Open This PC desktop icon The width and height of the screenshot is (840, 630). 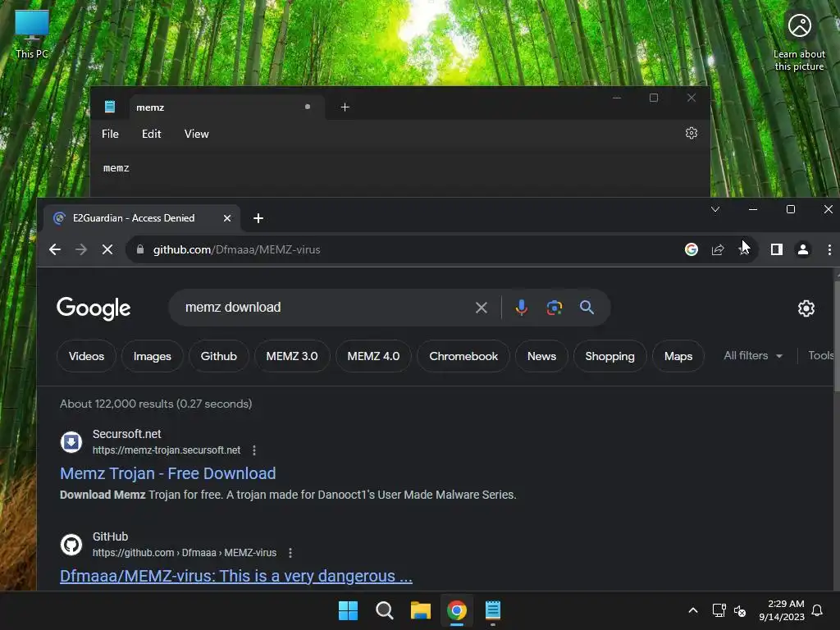[x=32, y=34]
